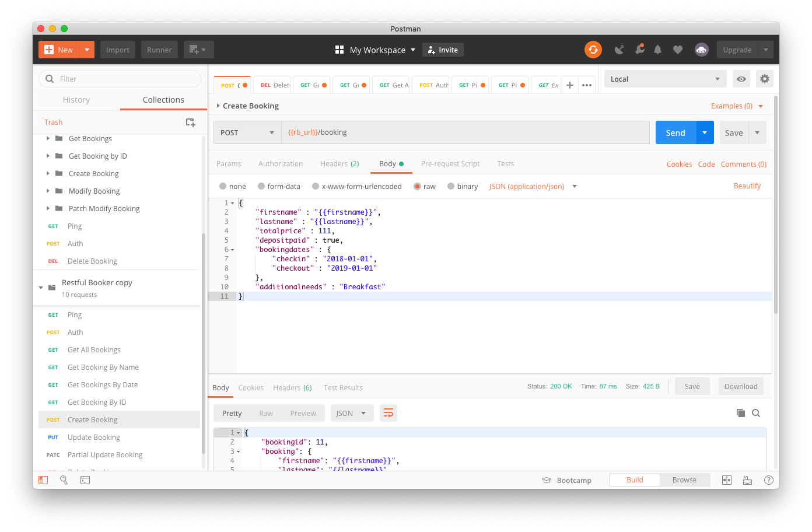The height and width of the screenshot is (532, 812).
Task: Search the response with magnifier icon
Action: click(756, 413)
